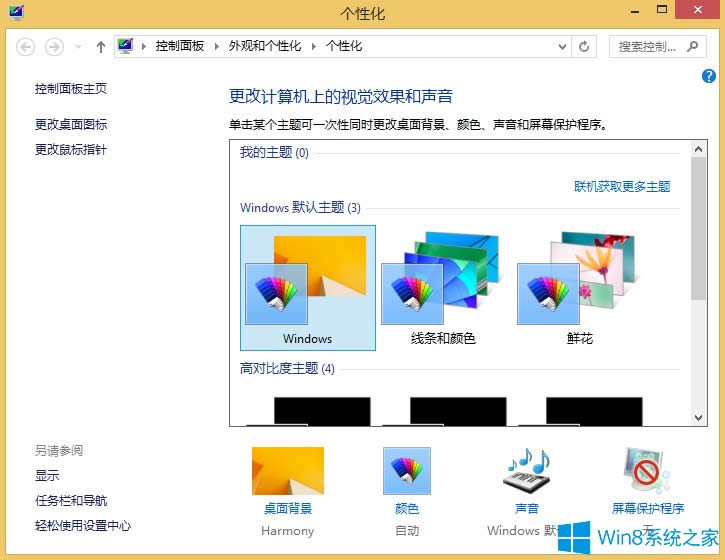Select 控制面板 in the address bar
Screen dimensions: 725x560
(x=180, y=46)
